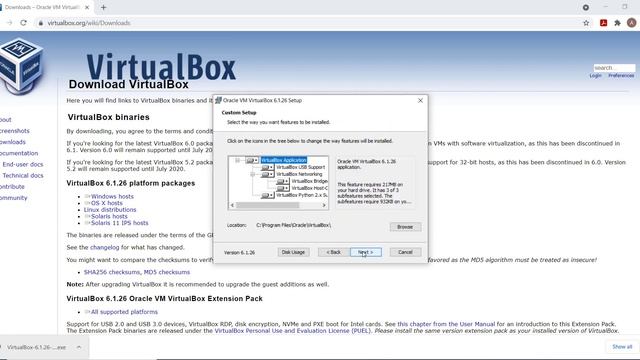Open this chapter from the User Manual link
Screen dimensions: 640x360
tap(446, 324)
